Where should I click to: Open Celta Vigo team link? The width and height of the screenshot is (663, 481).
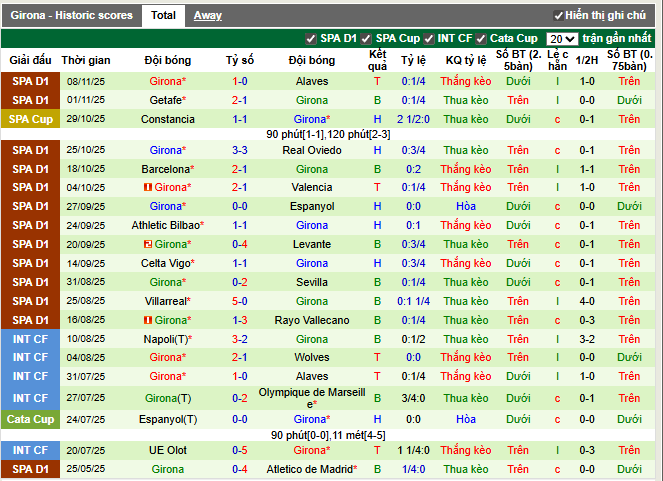(166, 263)
